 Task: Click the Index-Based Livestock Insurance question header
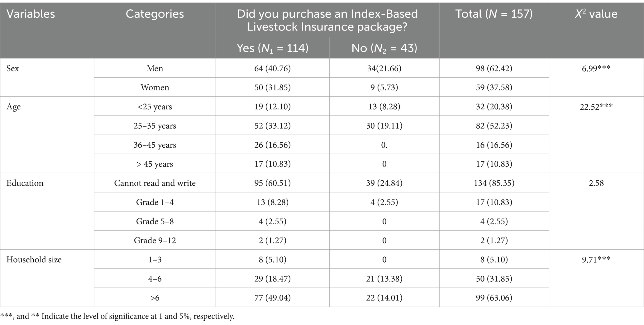point(327,20)
